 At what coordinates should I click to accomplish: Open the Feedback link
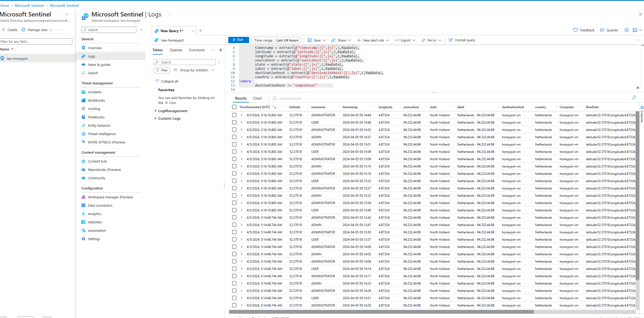point(584,30)
